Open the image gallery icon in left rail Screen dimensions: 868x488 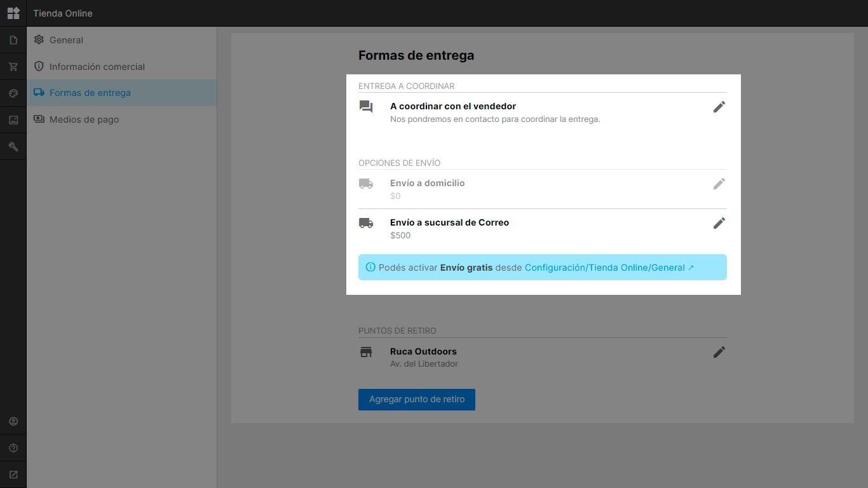[13, 120]
